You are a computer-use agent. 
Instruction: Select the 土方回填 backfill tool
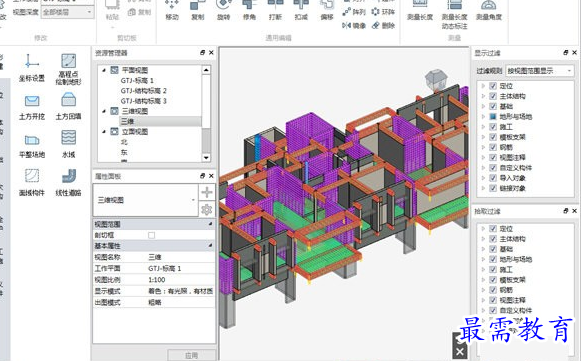(68, 107)
